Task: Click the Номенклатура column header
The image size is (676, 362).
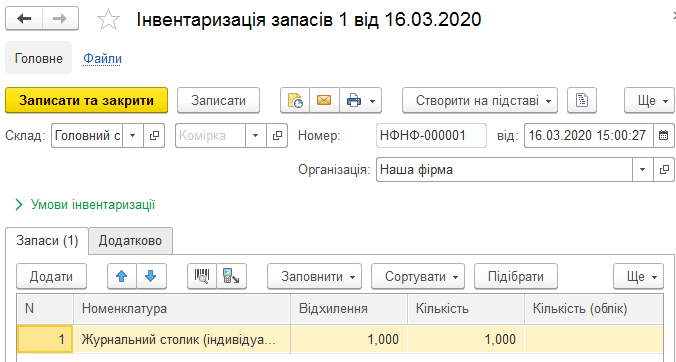Action: click(x=182, y=309)
